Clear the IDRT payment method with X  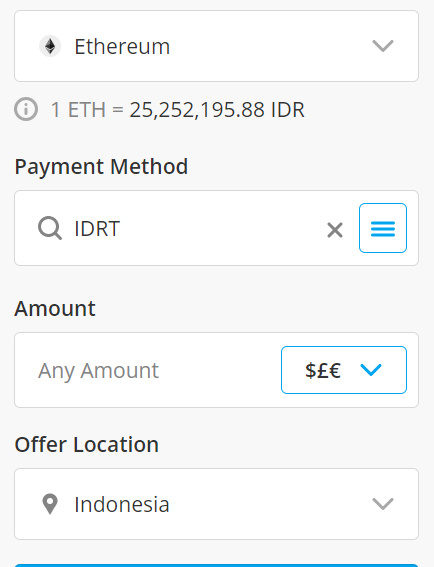(335, 230)
